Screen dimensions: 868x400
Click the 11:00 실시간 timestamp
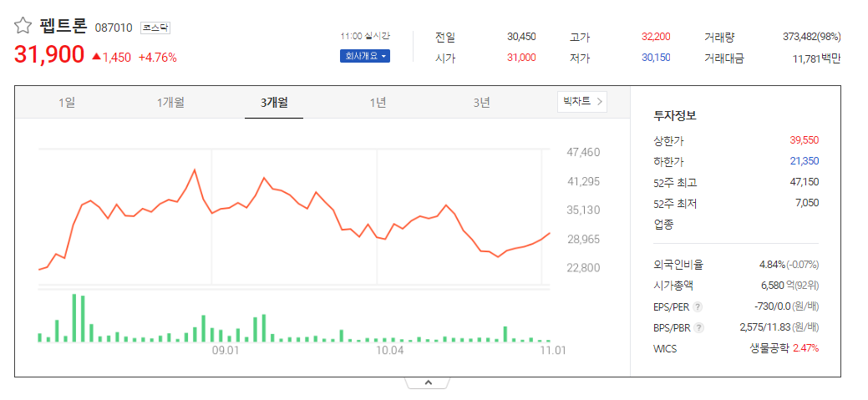point(365,36)
